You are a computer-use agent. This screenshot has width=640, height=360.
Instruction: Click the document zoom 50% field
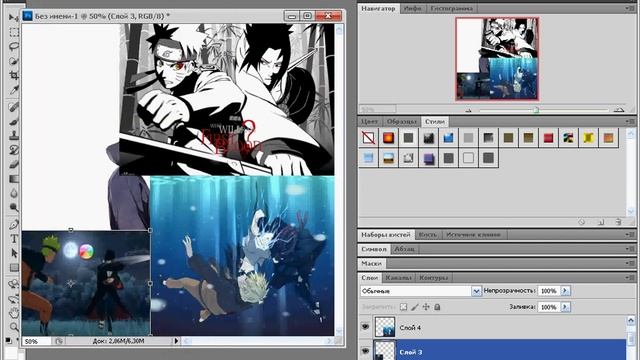click(36, 341)
